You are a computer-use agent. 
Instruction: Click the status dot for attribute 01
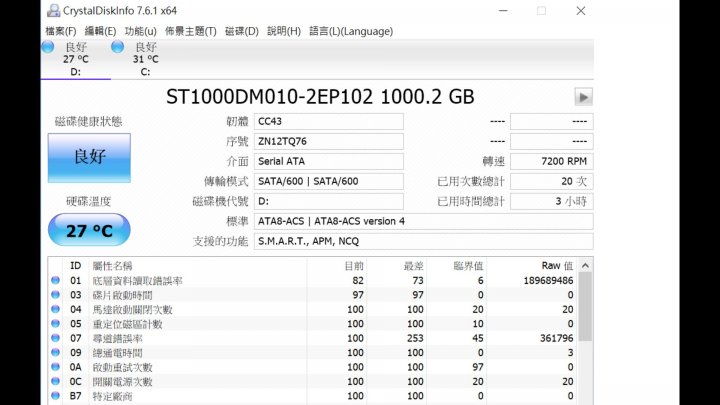click(56, 280)
